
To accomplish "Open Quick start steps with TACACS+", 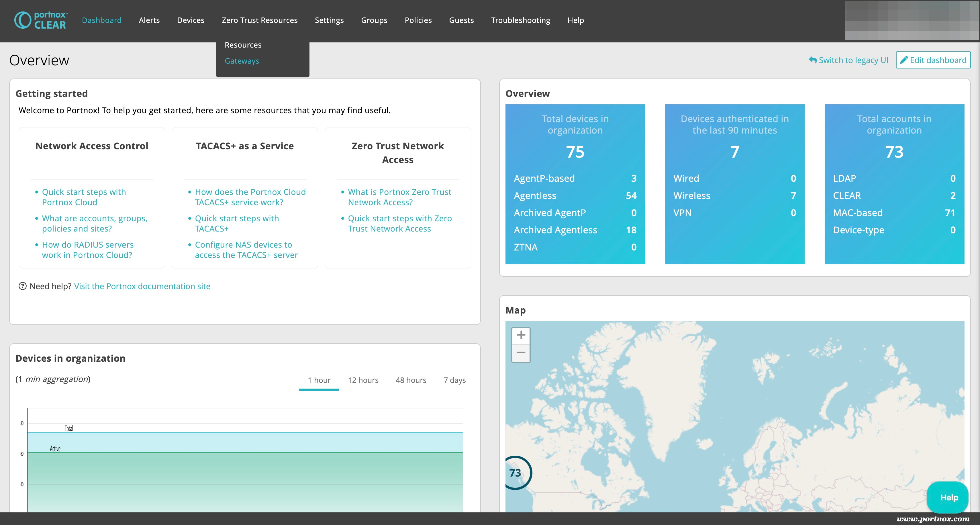I will (237, 223).
